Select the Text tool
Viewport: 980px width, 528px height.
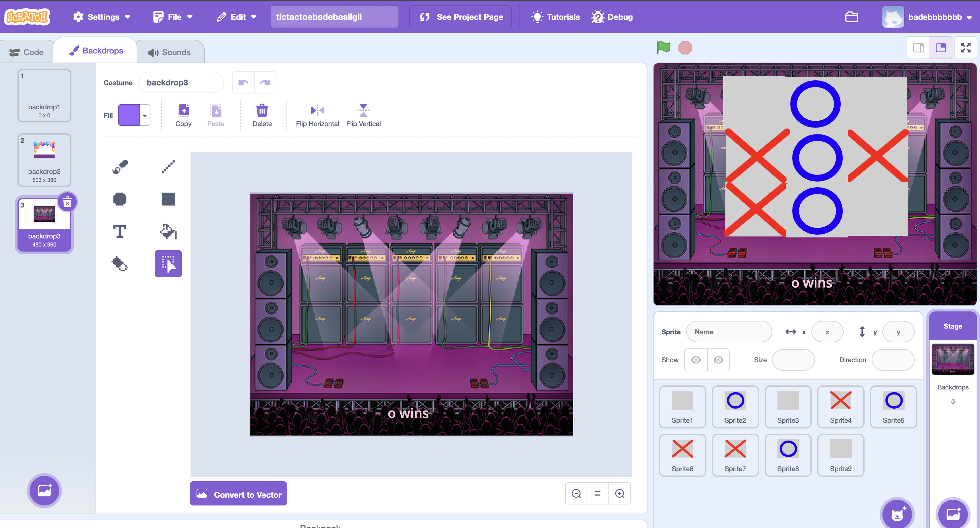tap(120, 231)
